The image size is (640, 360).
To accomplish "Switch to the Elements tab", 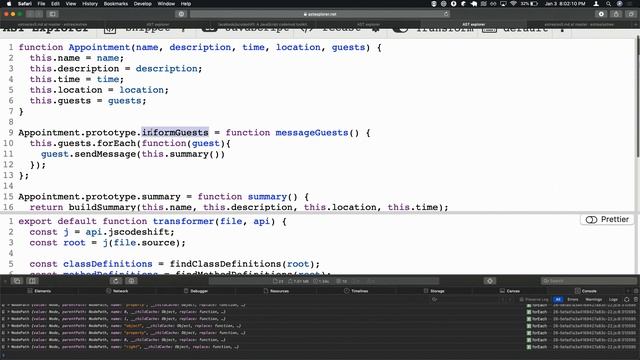I will tap(39, 291).
